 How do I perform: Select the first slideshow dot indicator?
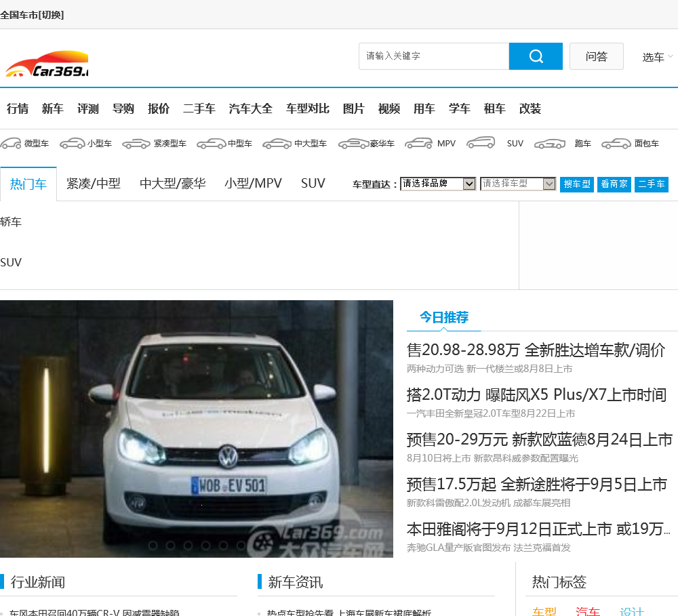tap(153, 546)
